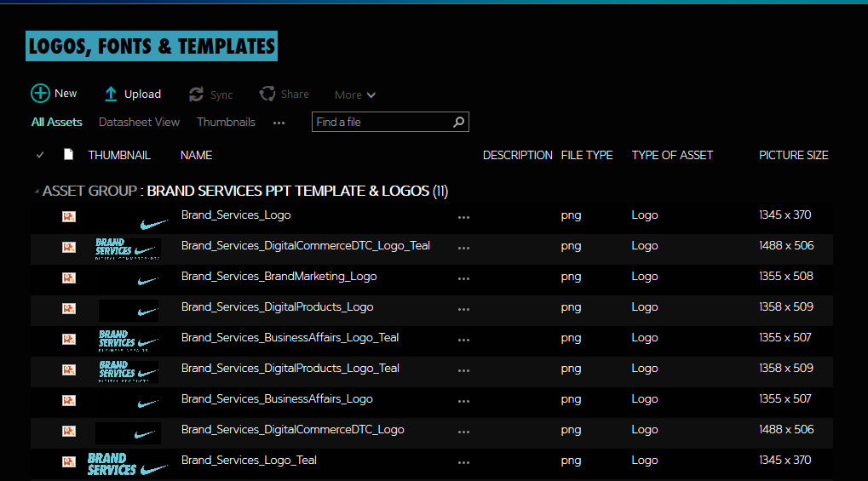Click the Sync button label

[x=221, y=95]
